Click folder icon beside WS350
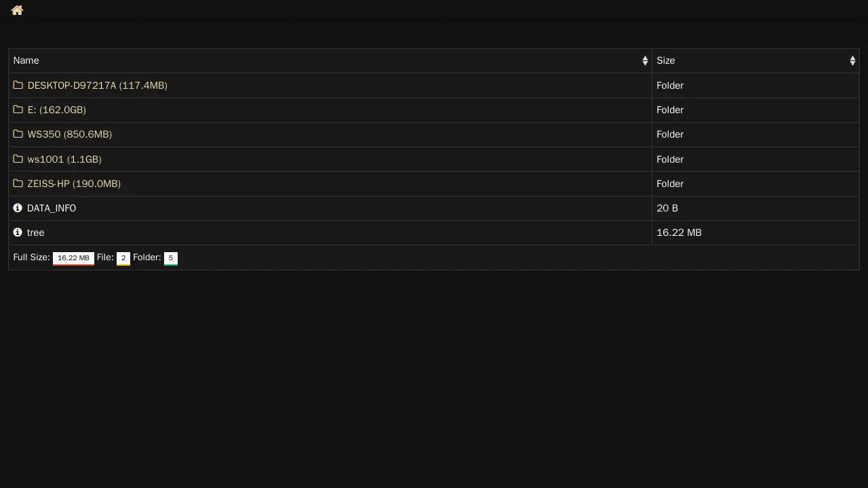The height and width of the screenshot is (488, 868). 18,134
